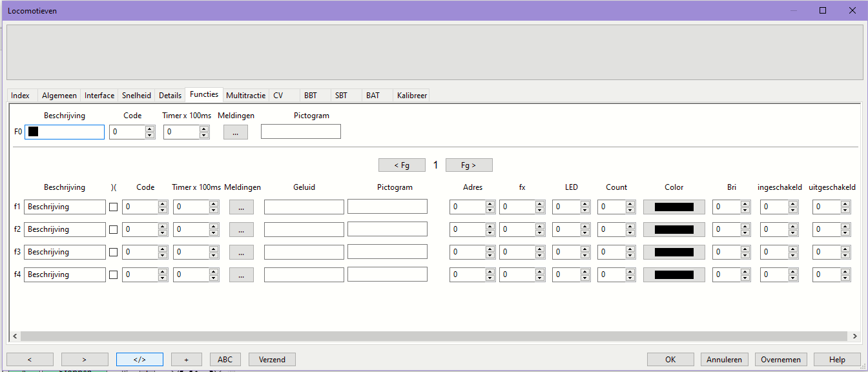This screenshot has width=868, height=372.
Task: Decrease f3 Timer x 100ms spinner value
Action: [214, 255]
